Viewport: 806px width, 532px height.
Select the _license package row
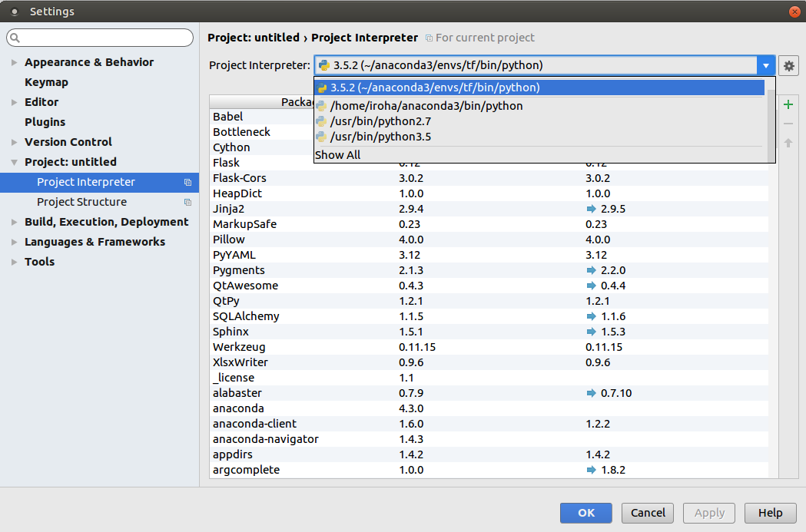point(489,378)
